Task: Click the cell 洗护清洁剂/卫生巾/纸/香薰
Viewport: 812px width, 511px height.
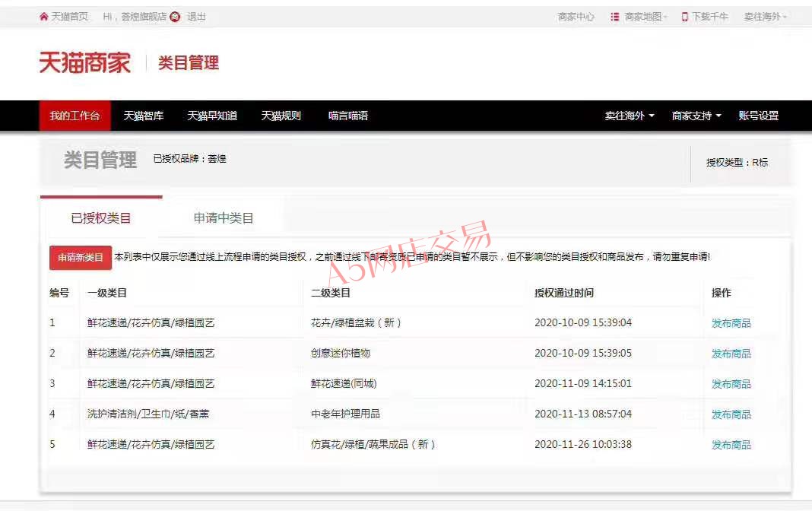Action: [148, 414]
